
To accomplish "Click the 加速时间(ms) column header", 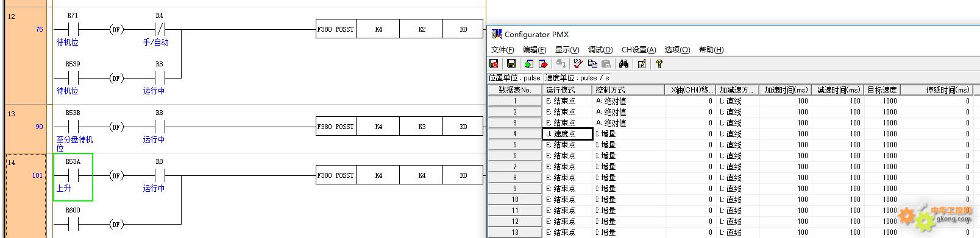I will pyautogui.click(x=785, y=90).
